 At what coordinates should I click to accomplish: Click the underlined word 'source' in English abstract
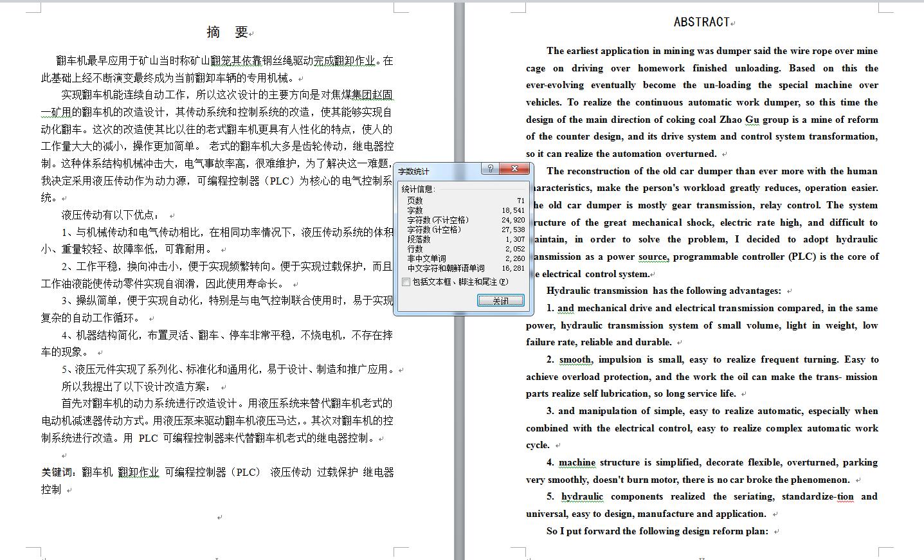[x=653, y=257]
